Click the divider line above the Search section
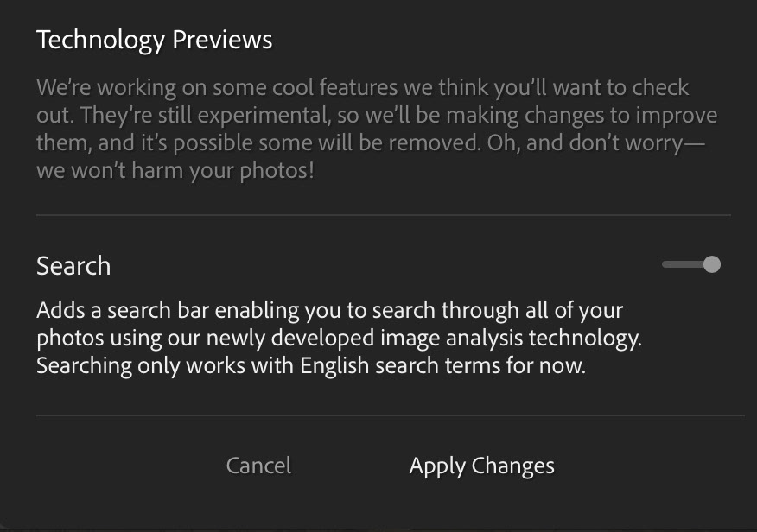Screen dimensions: 757x532 click(384, 215)
